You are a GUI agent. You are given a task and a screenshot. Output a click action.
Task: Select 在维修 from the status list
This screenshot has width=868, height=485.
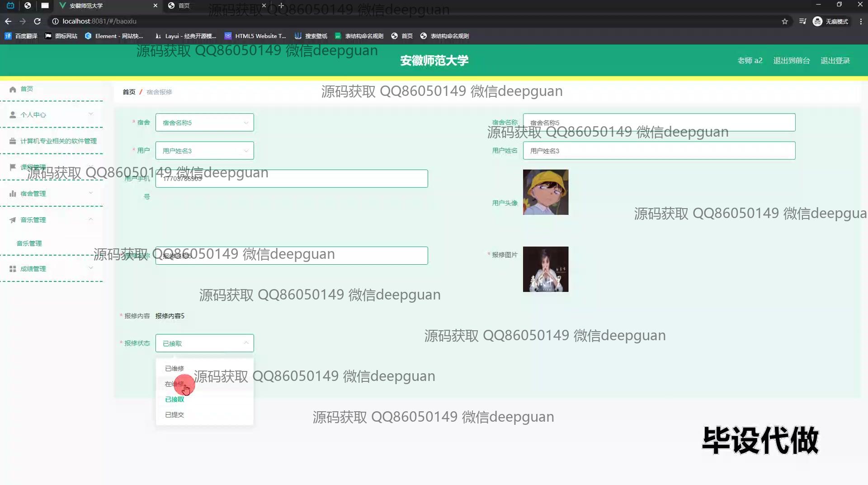(175, 384)
